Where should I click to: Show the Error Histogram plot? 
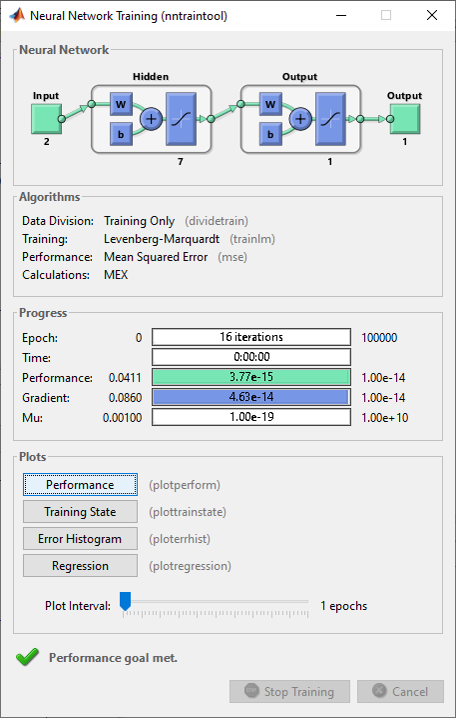[x=80, y=538]
